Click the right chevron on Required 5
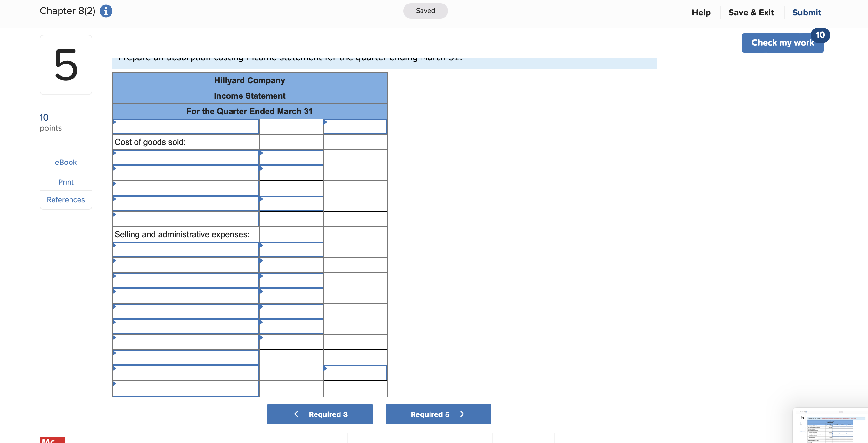Screen dimensions: 868x443 point(462,414)
